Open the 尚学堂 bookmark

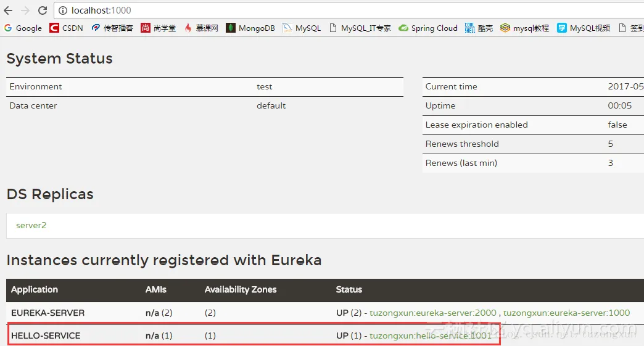158,28
